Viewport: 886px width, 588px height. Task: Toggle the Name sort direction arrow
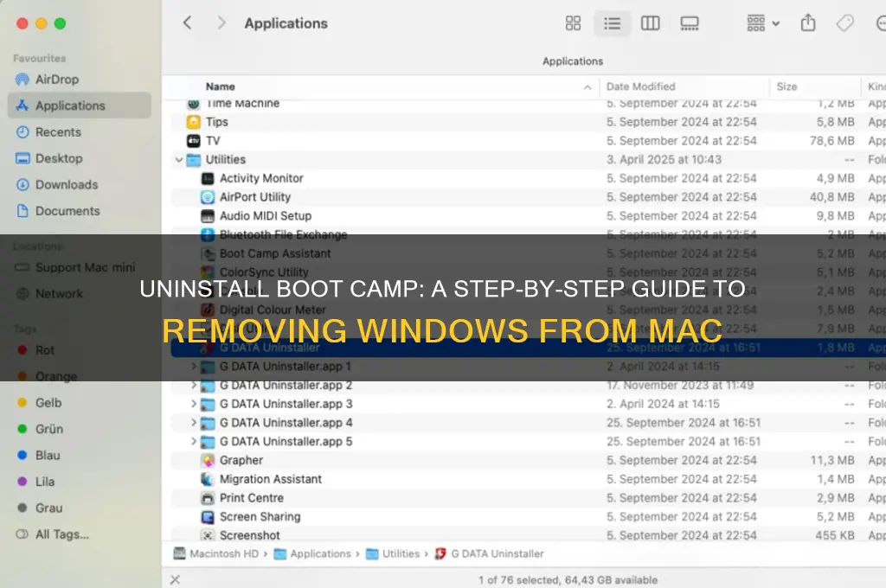(587, 87)
